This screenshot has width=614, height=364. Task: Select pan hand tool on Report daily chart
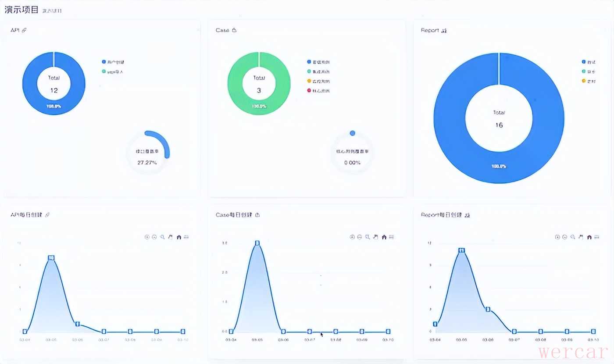[581, 237]
